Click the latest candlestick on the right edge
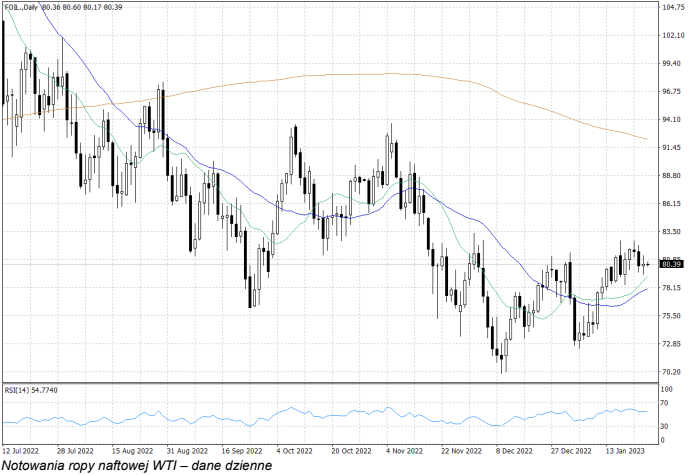Screen dimensions: 688x475 (647, 264)
